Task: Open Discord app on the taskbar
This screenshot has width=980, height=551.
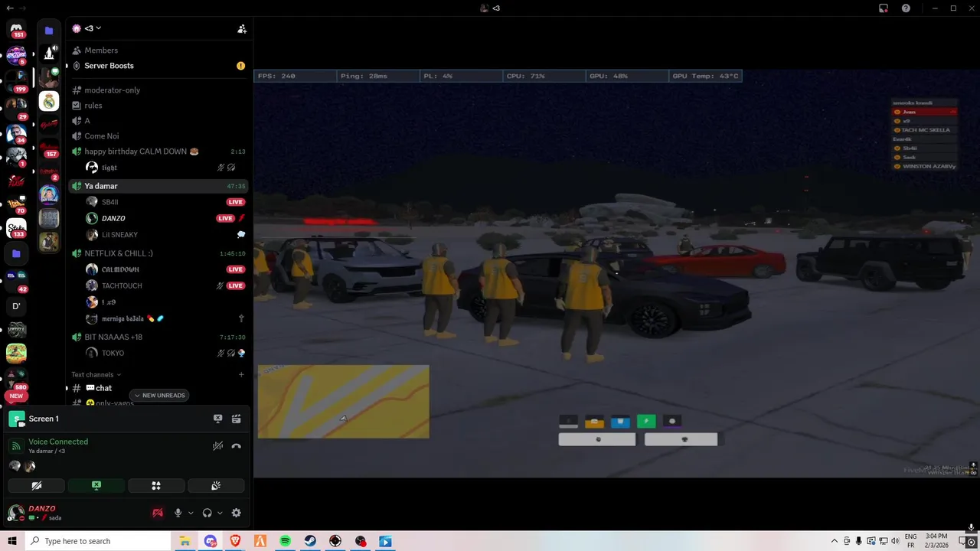Action: 211,541
